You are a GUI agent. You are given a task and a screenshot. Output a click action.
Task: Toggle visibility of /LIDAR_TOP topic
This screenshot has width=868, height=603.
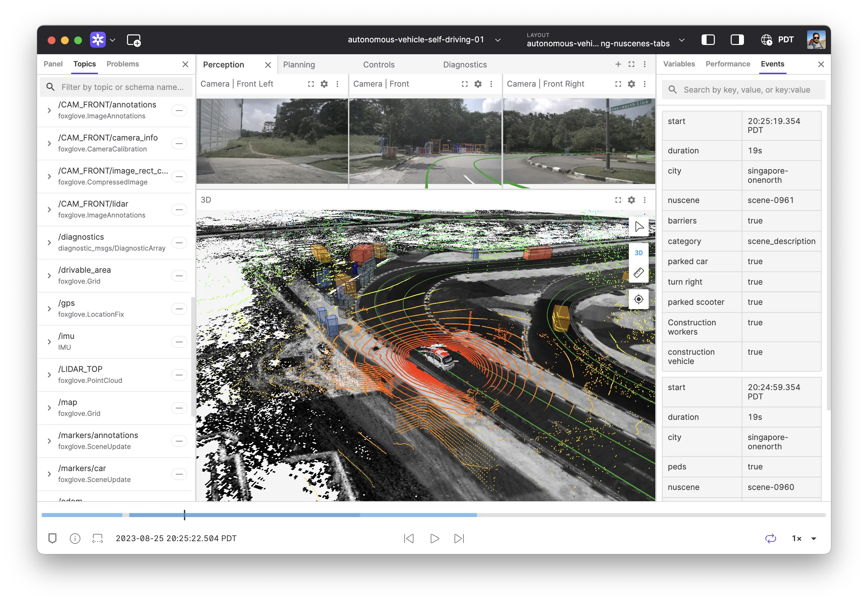(x=179, y=375)
